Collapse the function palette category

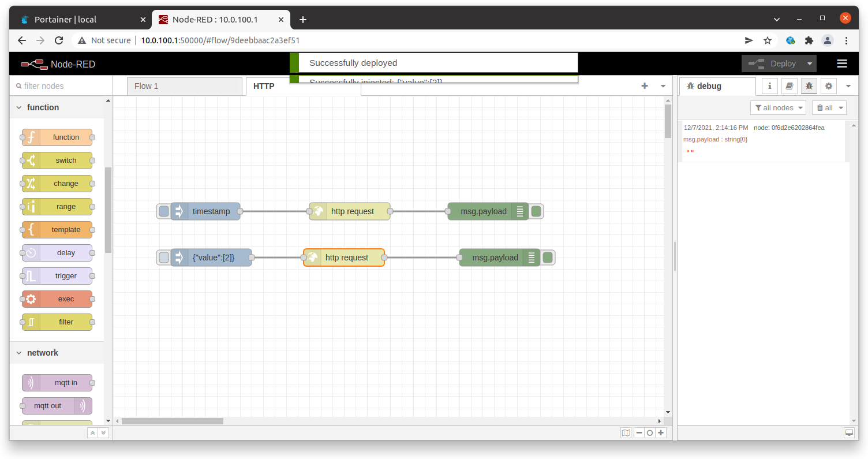[19, 107]
